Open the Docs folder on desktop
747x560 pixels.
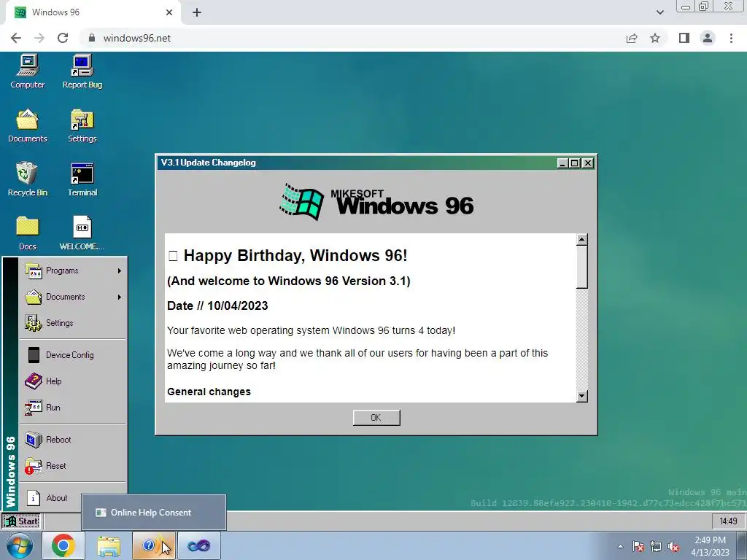[x=27, y=233]
